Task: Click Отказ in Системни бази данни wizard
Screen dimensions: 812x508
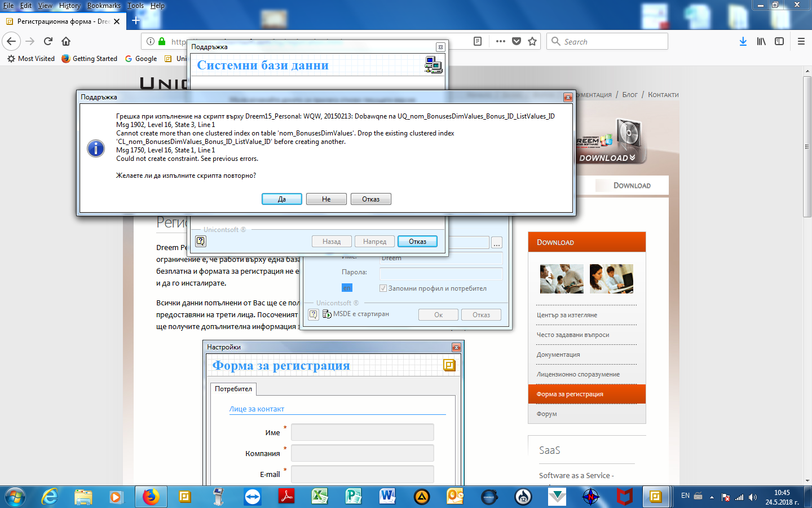Action: (x=417, y=242)
